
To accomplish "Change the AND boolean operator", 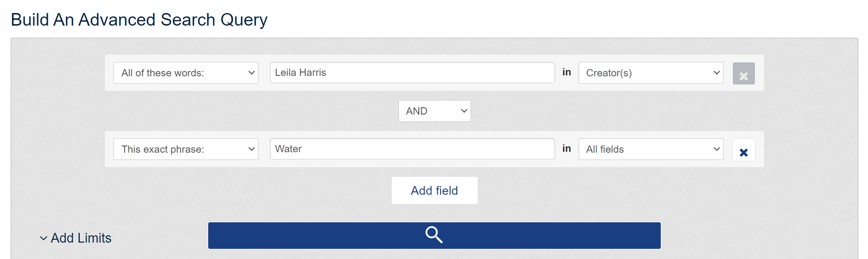I will coord(434,111).
